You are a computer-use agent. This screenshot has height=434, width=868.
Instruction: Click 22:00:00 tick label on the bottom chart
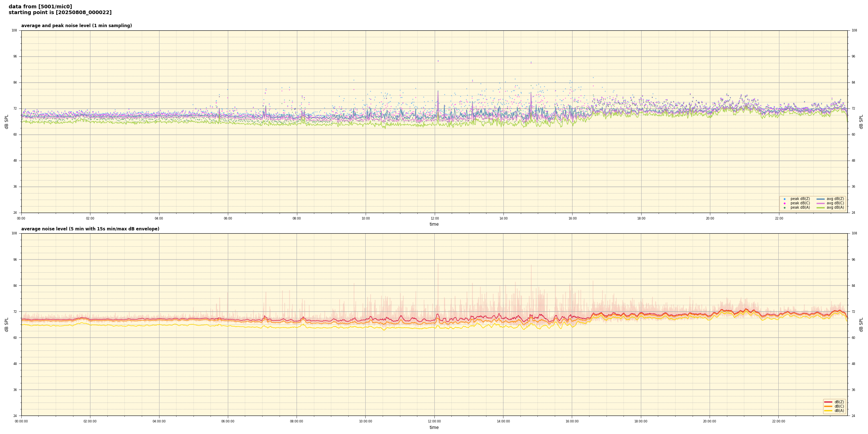(x=778, y=421)
